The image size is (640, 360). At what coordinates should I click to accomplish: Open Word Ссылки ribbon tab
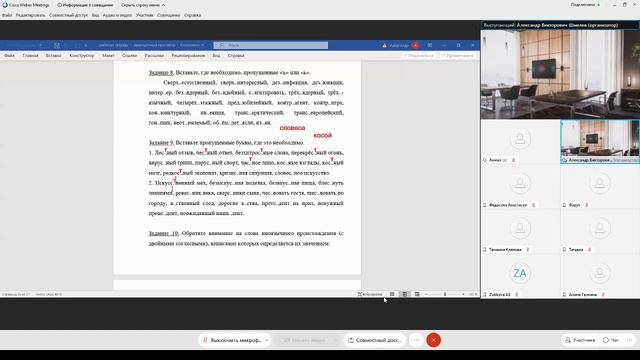[x=129, y=56]
